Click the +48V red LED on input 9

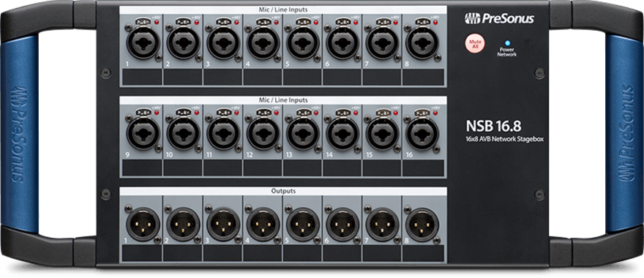(x=157, y=113)
